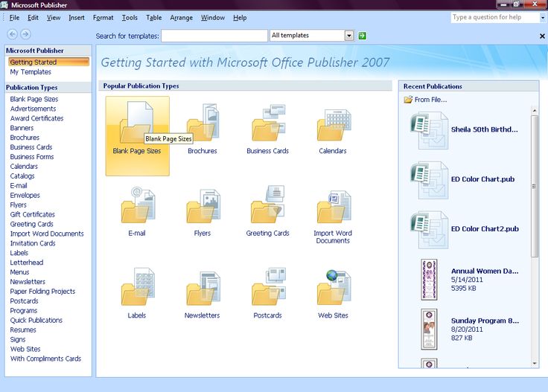Viewport: 548px width, 392px height.
Task: Click Recent Publications scrollbar up arrow
Action: coord(535,111)
